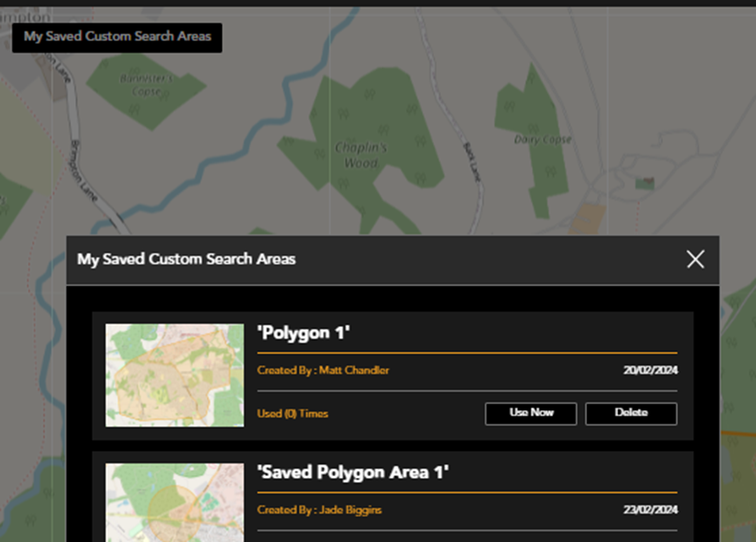Delete the 'Polygon 1' saved area

pyautogui.click(x=631, y=414)
